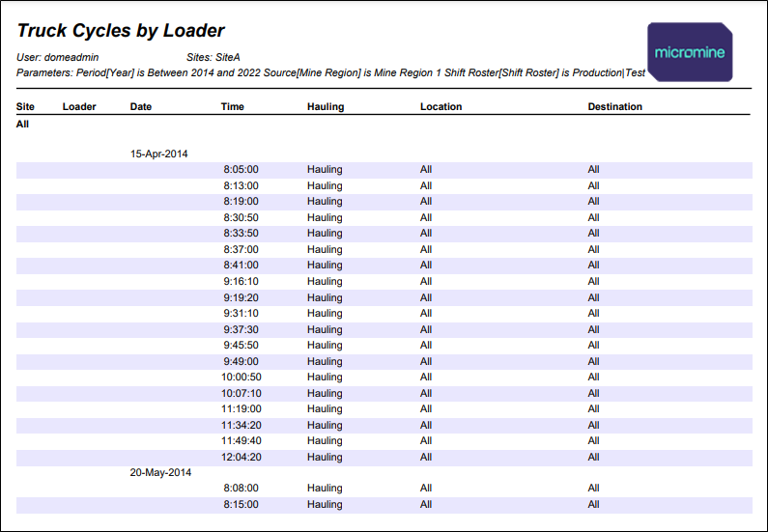This screenshot has width=768, height=532.
Task: Click the 11:49:40 time cell
Action: (x=241, y=440)
